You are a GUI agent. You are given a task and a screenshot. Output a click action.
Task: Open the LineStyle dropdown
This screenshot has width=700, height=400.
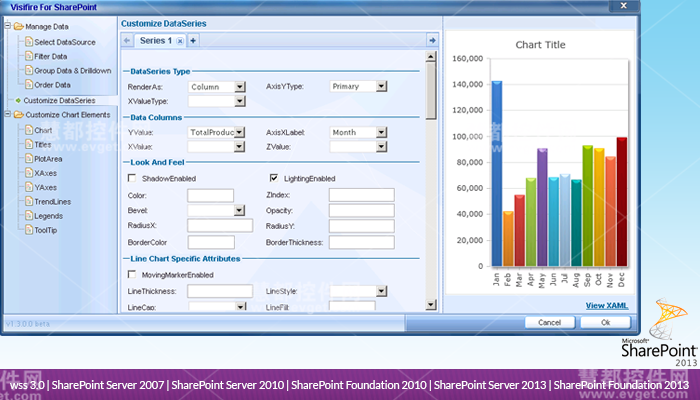381,291
